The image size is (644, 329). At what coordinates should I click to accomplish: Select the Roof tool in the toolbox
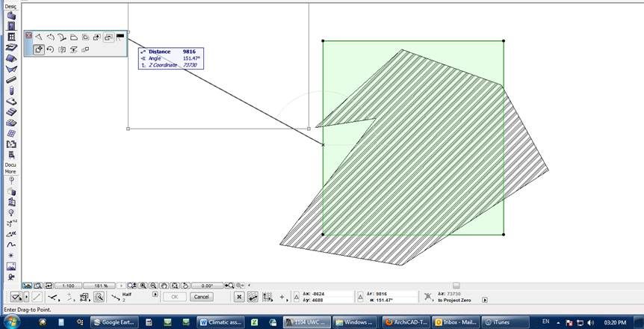tap(11, 58)
